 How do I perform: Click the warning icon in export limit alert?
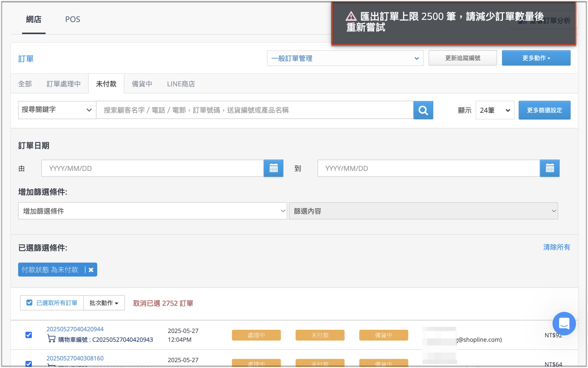[351, 17]
